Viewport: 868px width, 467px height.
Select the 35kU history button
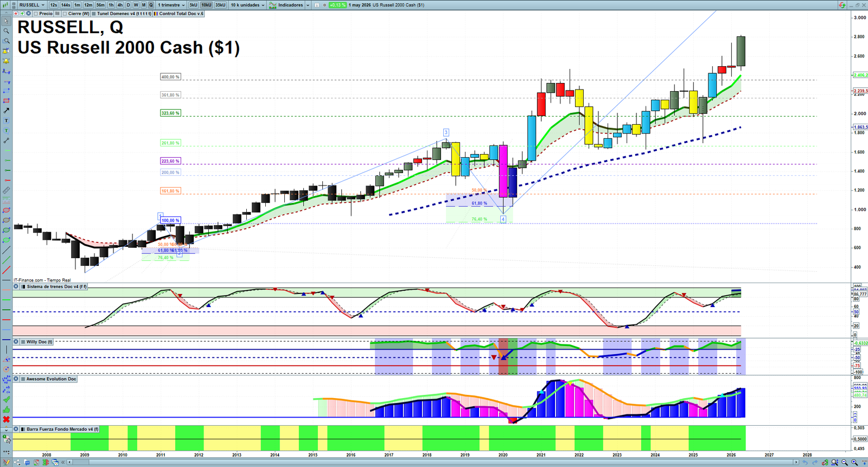click(220, 5)
